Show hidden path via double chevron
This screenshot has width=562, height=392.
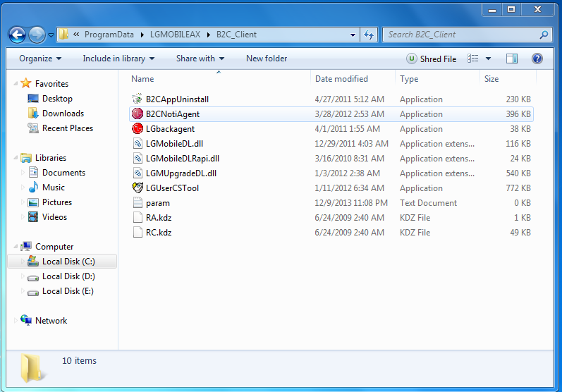(x=76, y=35)
